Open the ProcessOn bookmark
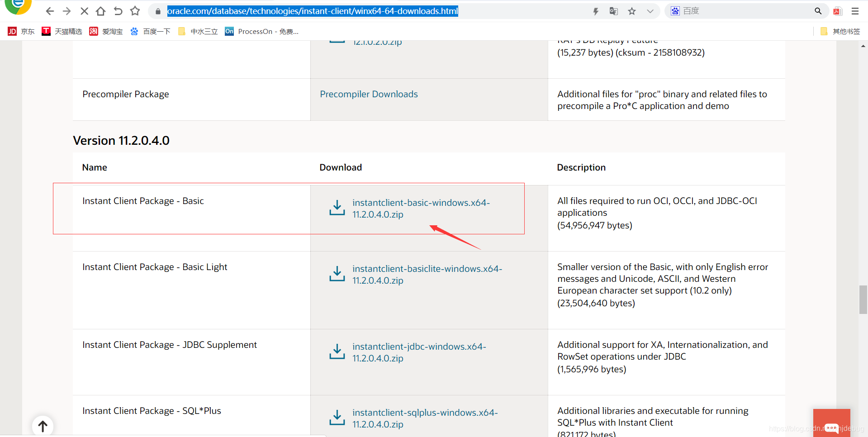This screenshot has height=437, width=868. (261, 31)
